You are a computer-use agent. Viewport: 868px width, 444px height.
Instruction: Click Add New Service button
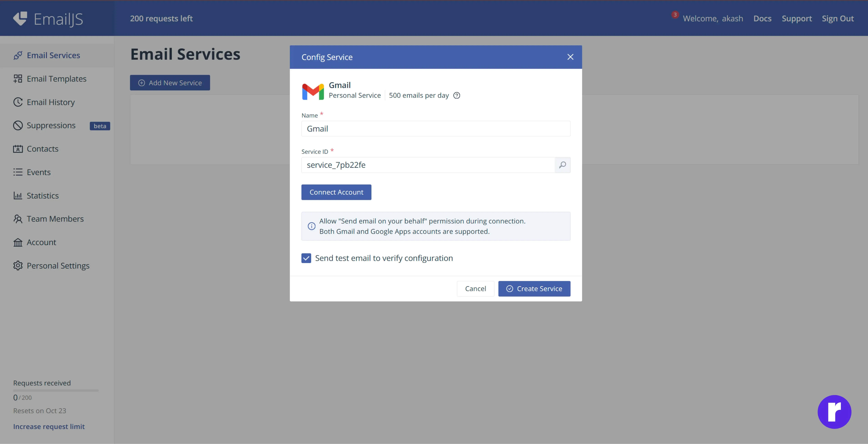click(x=170, y=83)
